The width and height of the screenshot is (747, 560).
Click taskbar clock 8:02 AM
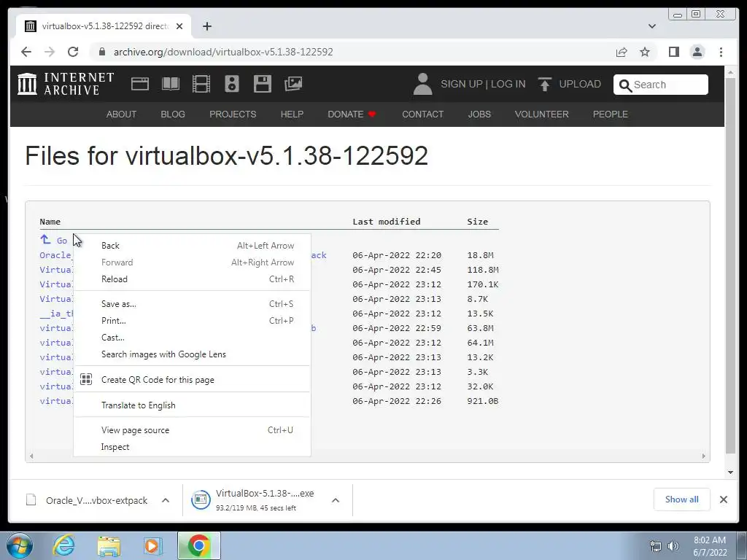coord(710,540)
